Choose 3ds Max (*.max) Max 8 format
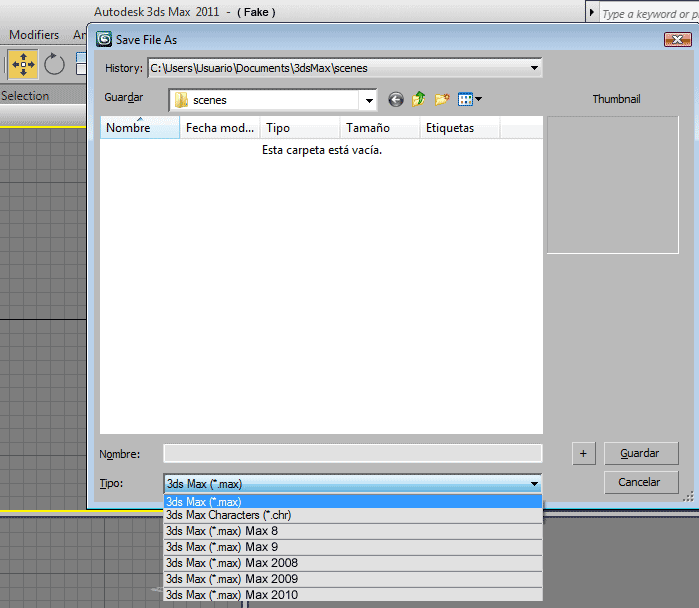 click(x=353, y=531)
